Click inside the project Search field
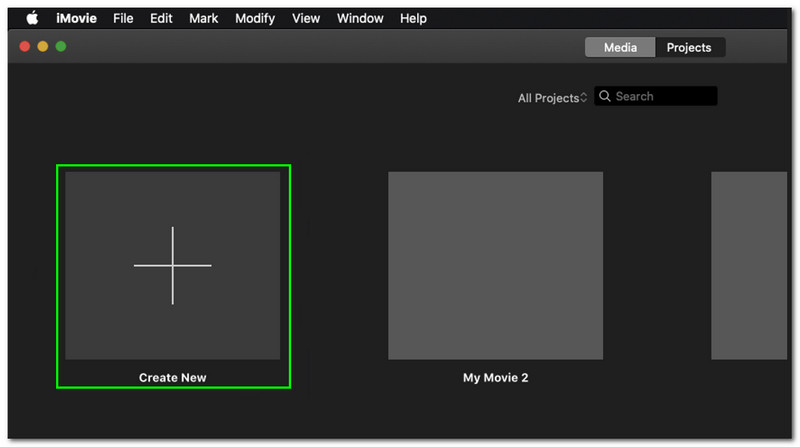 [x=664, y=97]
